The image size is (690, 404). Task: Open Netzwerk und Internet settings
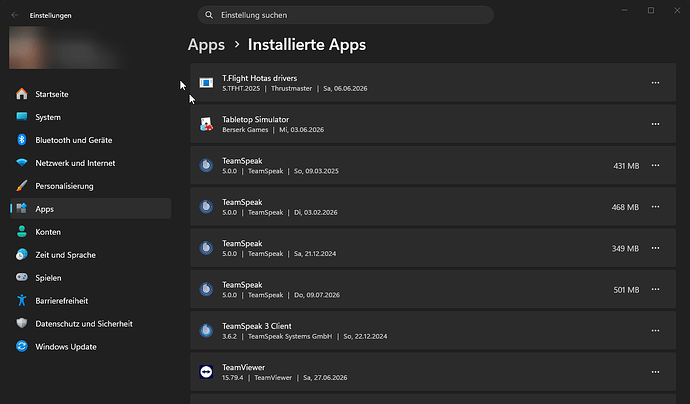point(90,162)
